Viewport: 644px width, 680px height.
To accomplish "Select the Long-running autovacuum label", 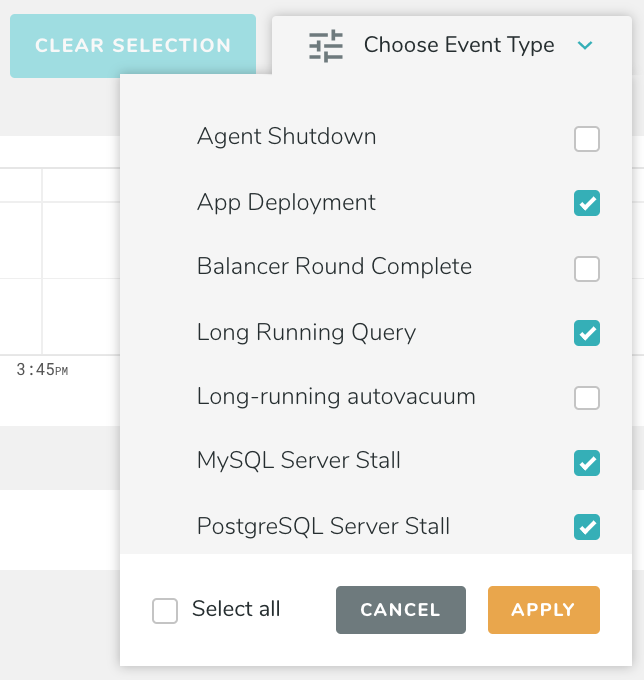I will point(336,396).
